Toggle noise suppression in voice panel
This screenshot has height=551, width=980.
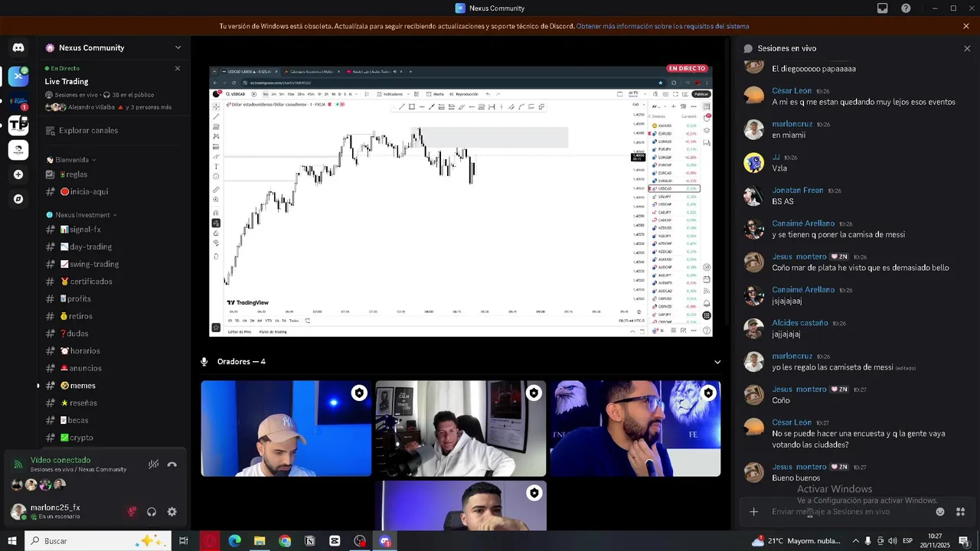[x=153, y=464]
